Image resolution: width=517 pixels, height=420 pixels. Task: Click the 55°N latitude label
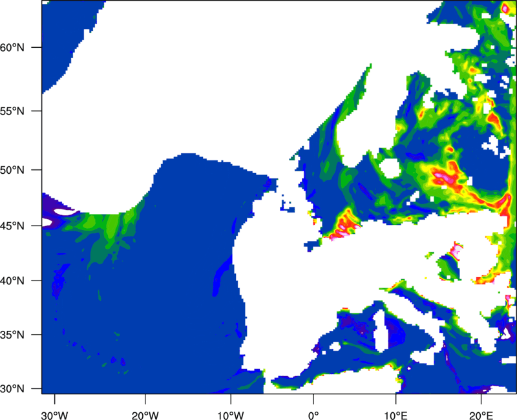(x=12, y=111)
